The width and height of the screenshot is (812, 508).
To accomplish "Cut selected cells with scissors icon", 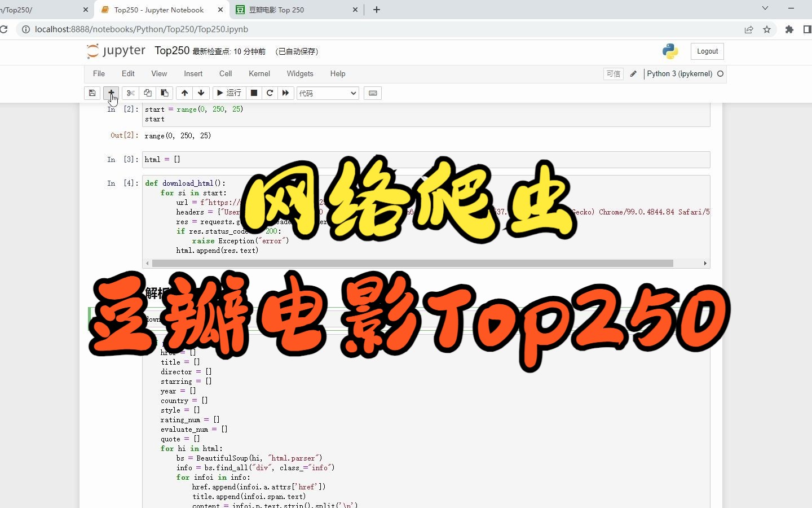I will 131,93.
